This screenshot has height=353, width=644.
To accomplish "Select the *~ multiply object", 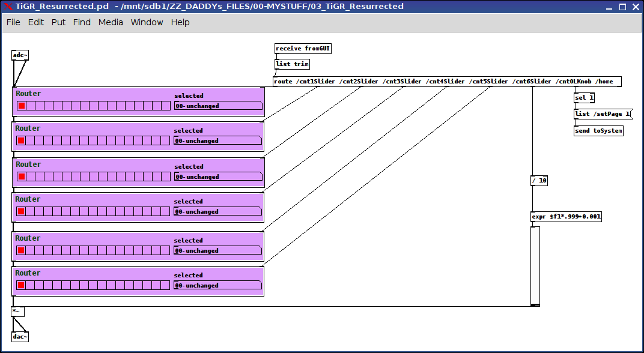I will click(17, 312).
